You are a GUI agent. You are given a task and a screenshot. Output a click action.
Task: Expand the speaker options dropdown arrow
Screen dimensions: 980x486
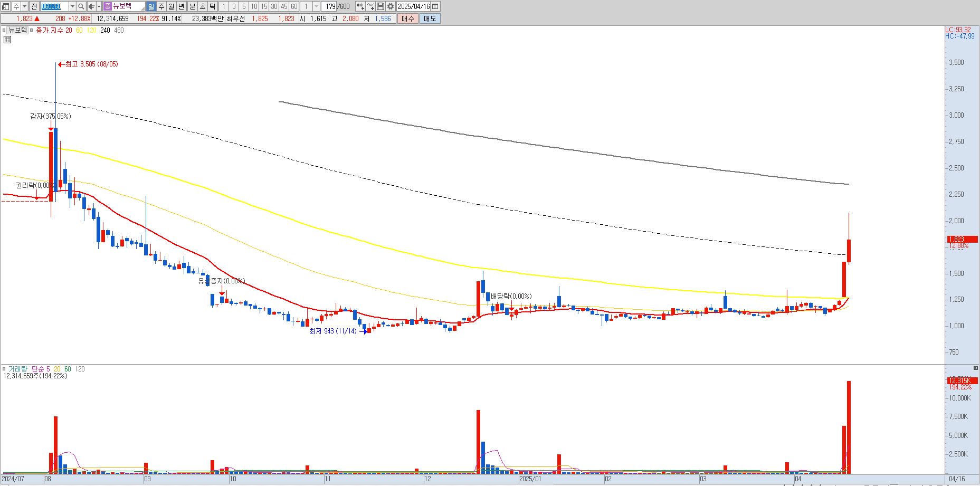point(99,6)
